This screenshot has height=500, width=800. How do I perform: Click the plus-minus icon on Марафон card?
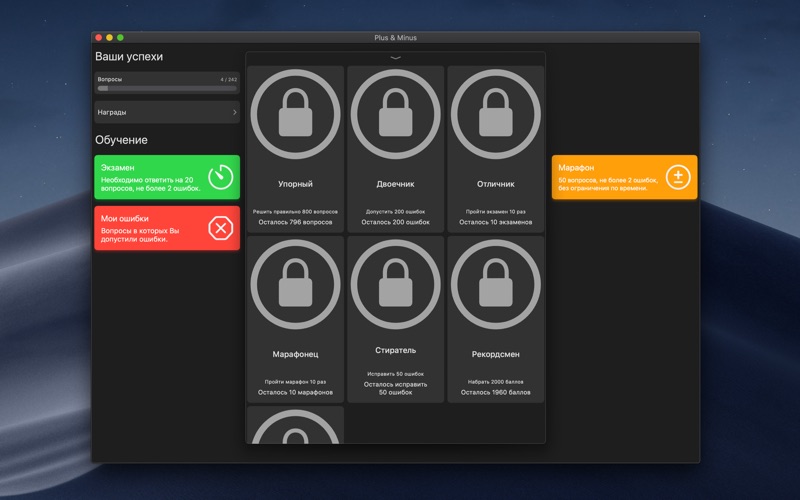coord(678,177)
